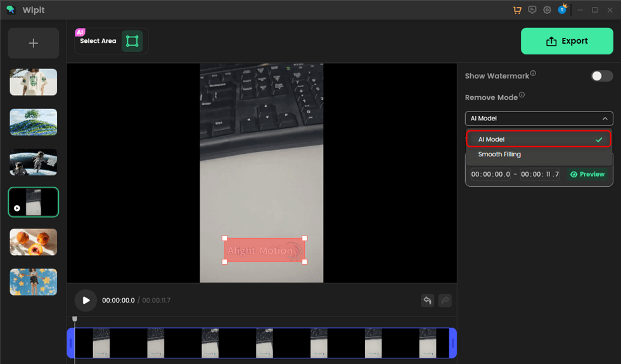
Task: Select the stars and girl thumbnail
Action: 33,282
